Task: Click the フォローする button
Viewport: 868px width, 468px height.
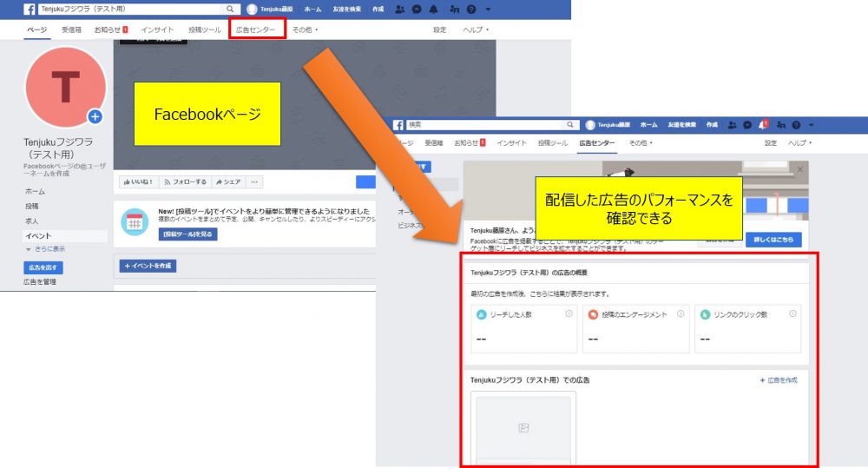Action: (185, 181)
